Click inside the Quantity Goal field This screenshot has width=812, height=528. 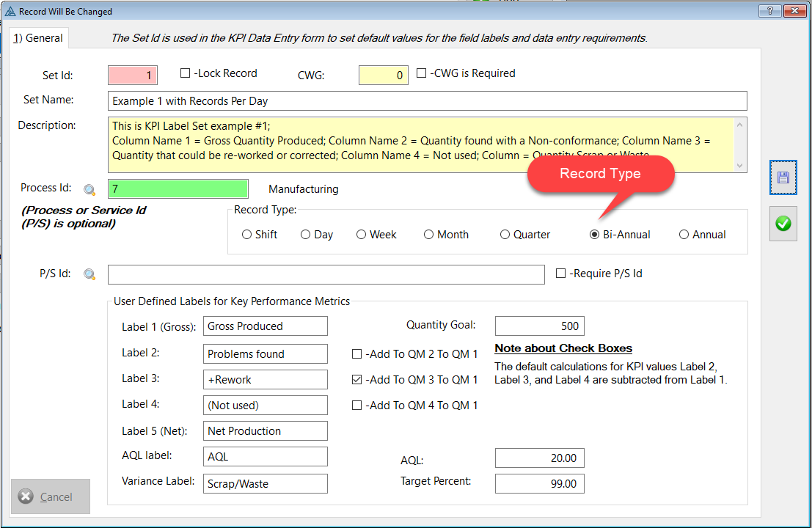tap(539, 326)
